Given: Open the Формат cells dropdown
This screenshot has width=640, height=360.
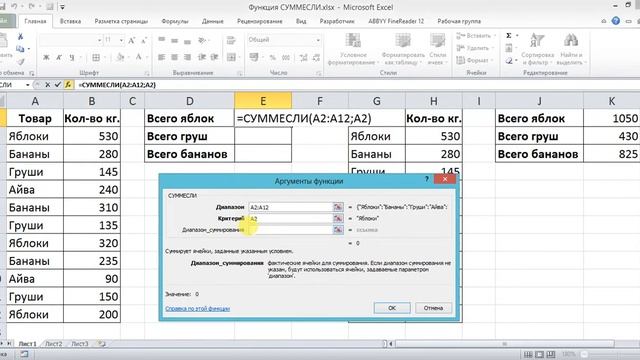Looking at the screenshot, I should (x=474, y=60).
